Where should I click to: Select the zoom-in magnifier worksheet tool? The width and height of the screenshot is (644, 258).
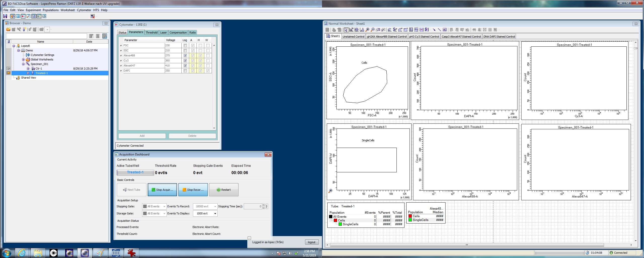[x=367, y=30]
